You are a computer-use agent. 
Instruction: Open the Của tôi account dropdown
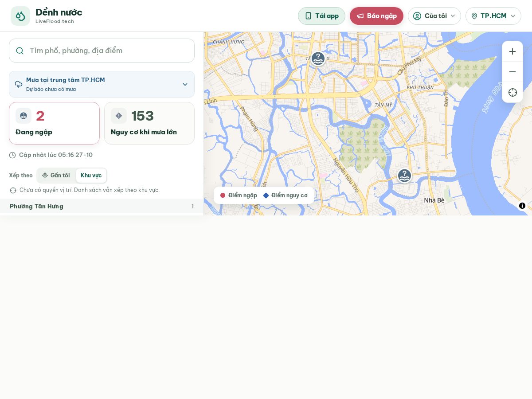pos(434,16)
